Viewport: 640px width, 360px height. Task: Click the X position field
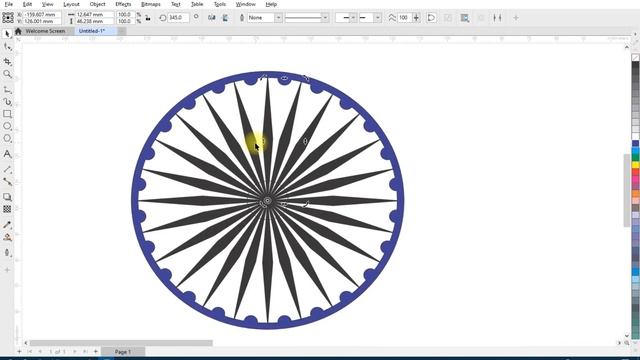click(x=42, y=14)
